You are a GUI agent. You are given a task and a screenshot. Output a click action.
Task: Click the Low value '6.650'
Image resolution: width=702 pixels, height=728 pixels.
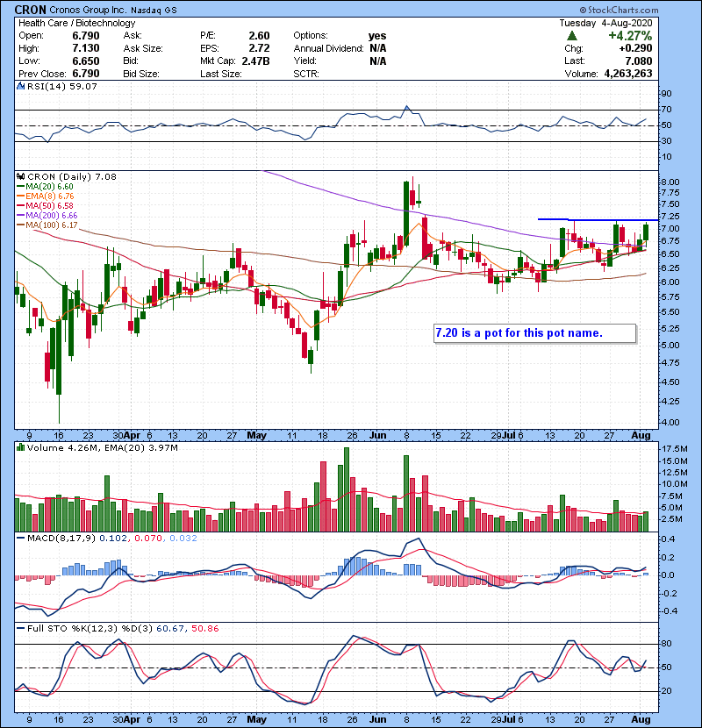86,61
